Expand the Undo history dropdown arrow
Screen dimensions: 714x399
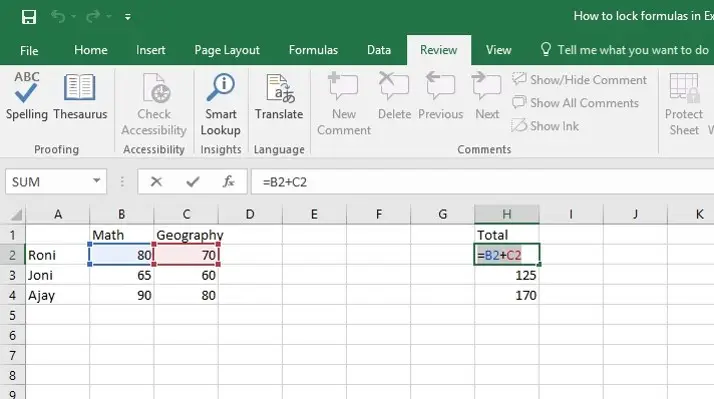click(74, 17)
